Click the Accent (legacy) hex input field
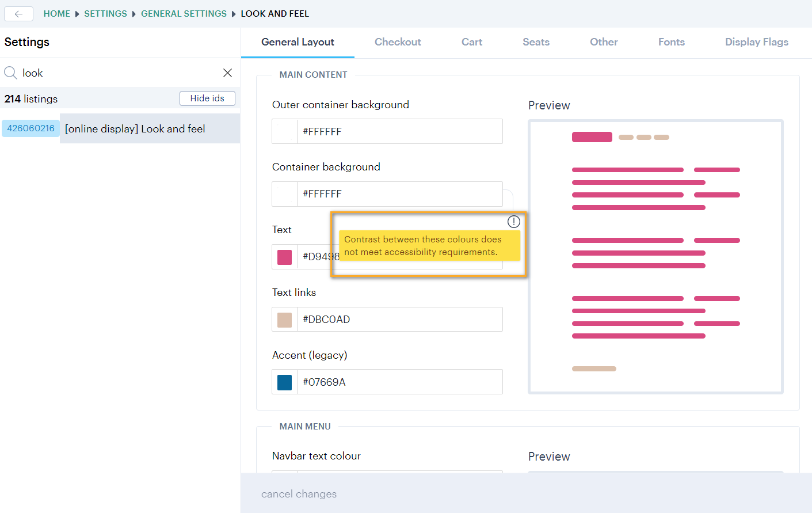Viewport: 812px width, 513px height. click(x=400, y=382)
